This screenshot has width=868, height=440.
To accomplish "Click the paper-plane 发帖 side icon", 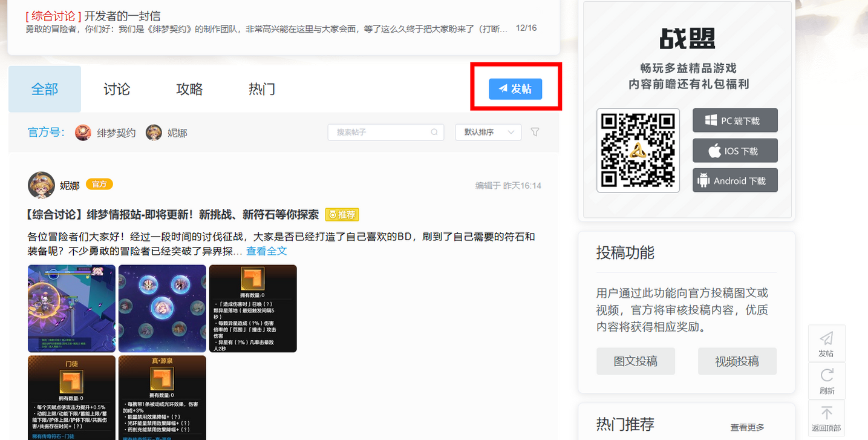I will pos(826,338).
